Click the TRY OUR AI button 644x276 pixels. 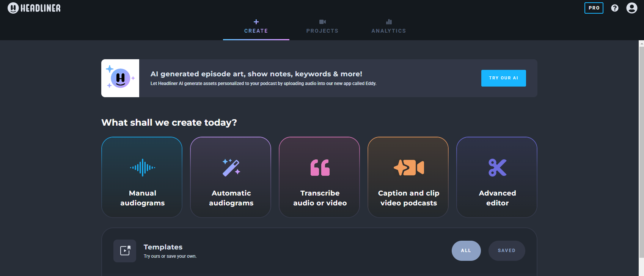pyautogui.click(x=504, y=78)
